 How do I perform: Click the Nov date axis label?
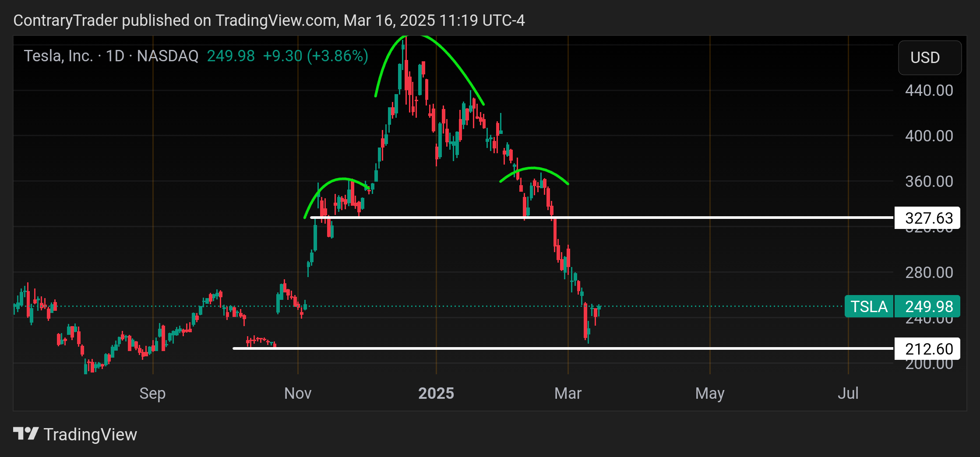coord(298,394)
